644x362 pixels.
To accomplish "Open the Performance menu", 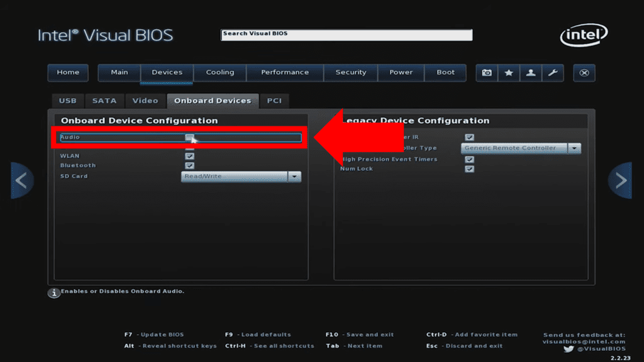I will tap(285, 73).
